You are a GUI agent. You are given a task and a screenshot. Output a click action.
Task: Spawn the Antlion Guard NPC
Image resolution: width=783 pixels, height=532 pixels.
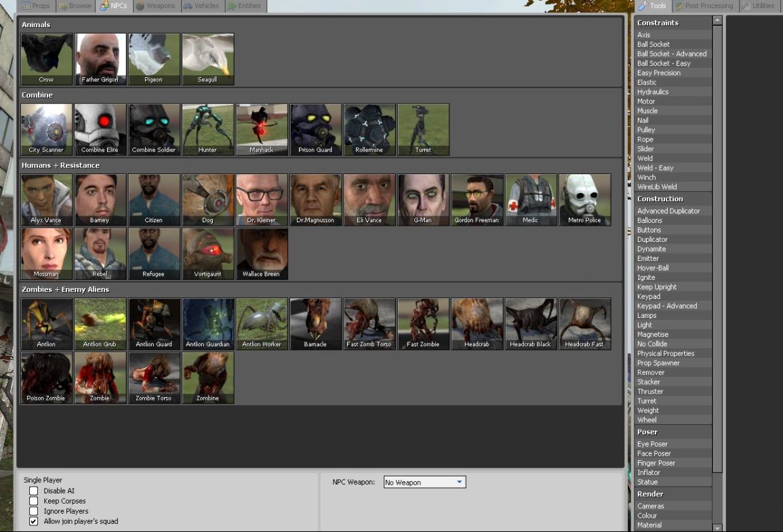[154, 323]
